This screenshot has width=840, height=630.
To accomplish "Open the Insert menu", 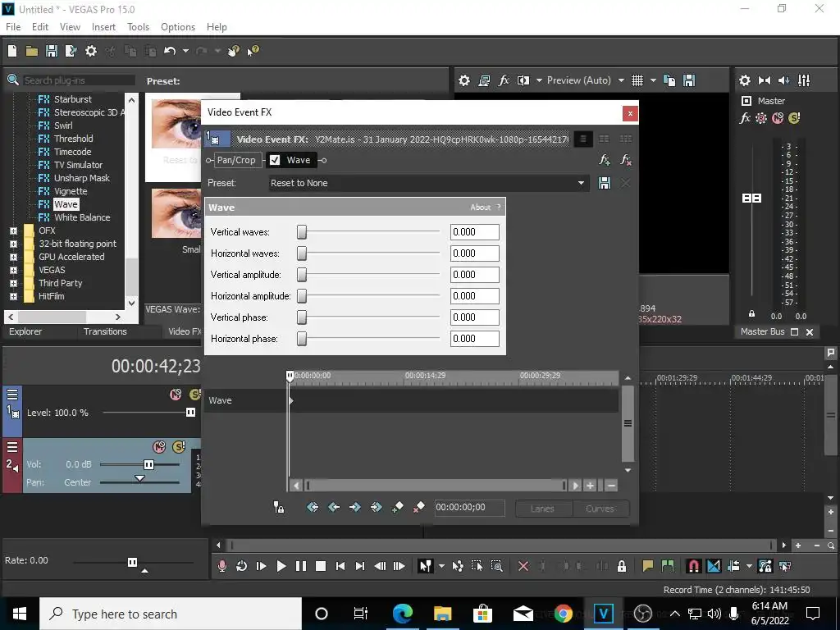I will (x=103, y=27).
